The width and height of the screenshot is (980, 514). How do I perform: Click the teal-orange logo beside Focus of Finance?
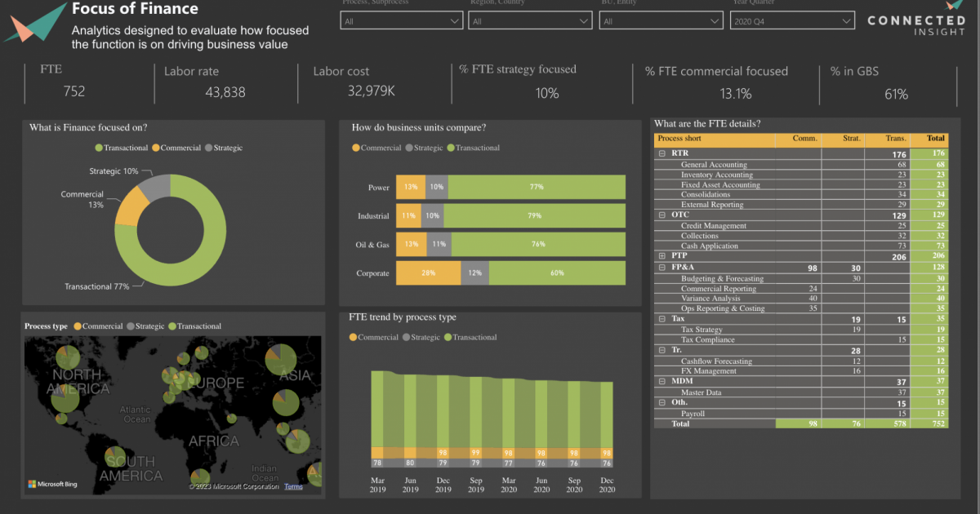pos(34,22)
